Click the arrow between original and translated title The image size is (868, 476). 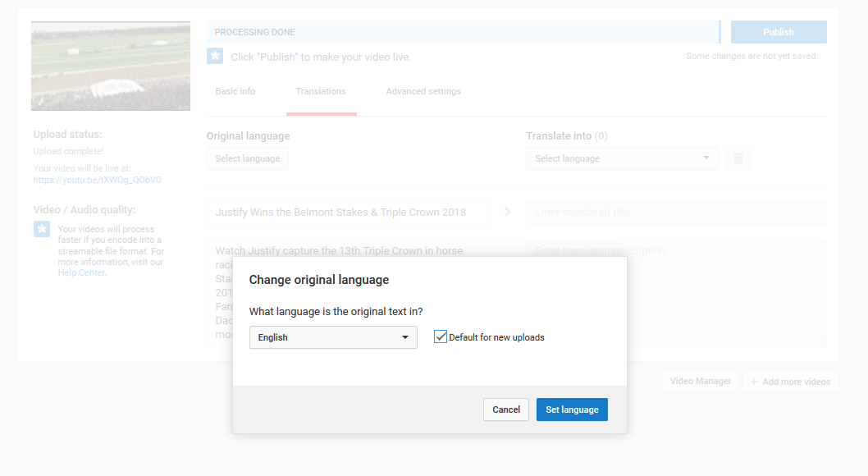507,212
